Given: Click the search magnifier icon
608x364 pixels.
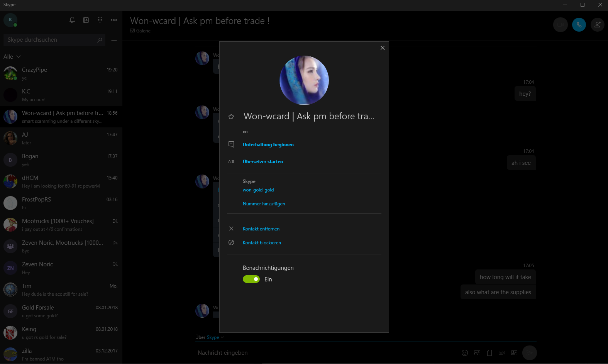Looking at the screenshot, I should point(100,40).
